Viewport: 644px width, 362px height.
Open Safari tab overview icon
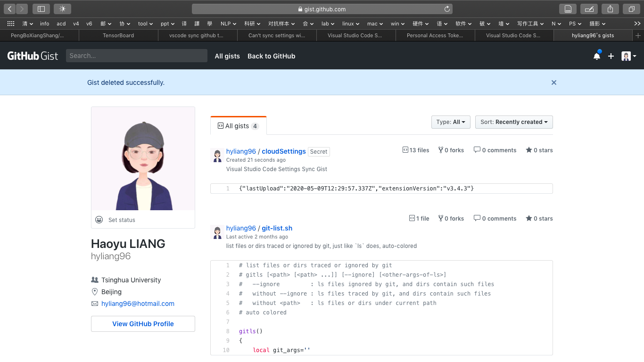pos(631,9)
